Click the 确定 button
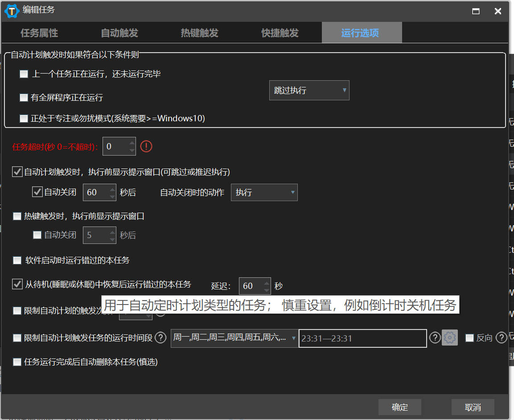This screenshot has width=514, height=420. [400, 407]
